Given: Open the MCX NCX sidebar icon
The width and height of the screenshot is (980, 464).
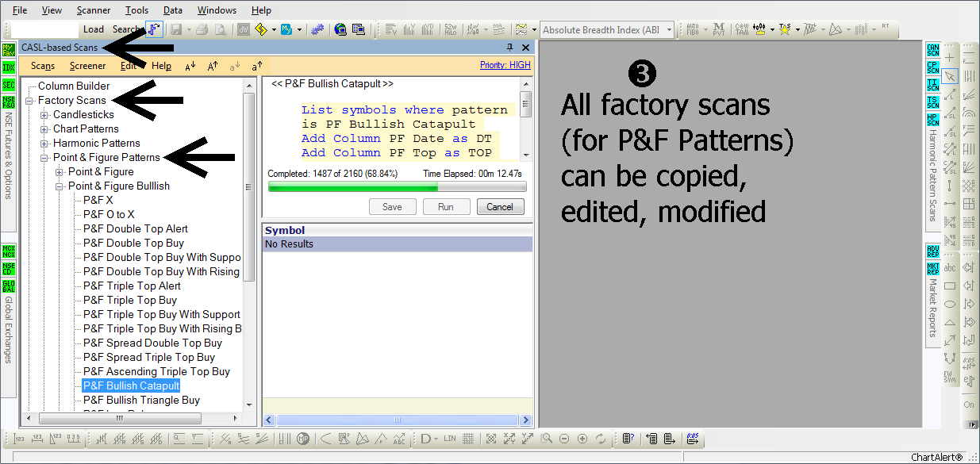Looking at the screenshot, I should click(9, 251).
